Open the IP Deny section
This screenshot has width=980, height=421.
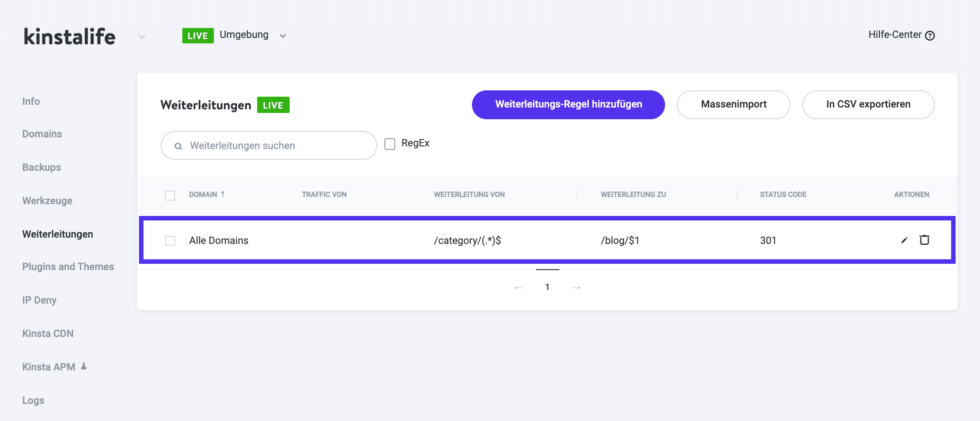coord(39,300)
